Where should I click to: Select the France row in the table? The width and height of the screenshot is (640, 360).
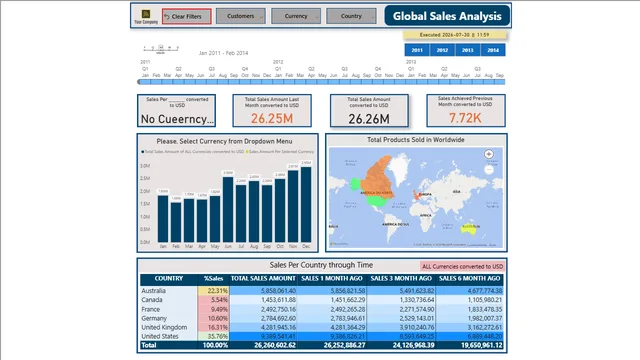click(322, 309)
